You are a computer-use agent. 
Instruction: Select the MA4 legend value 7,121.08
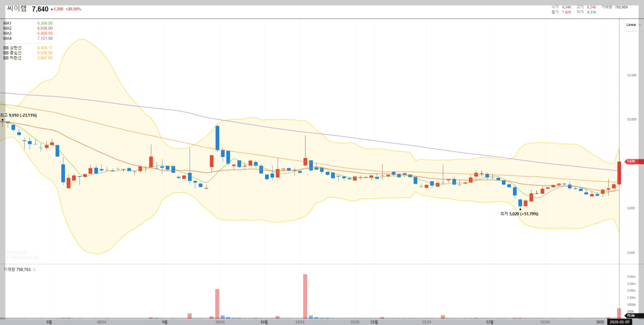coord(45,38)
